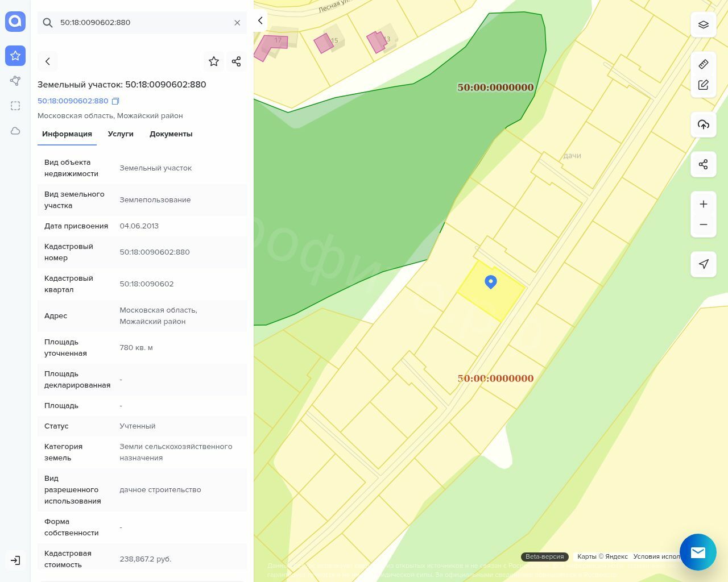Open the Документы tab
Viewport: 728px width, 582px height.
click(x=171, y=134)
